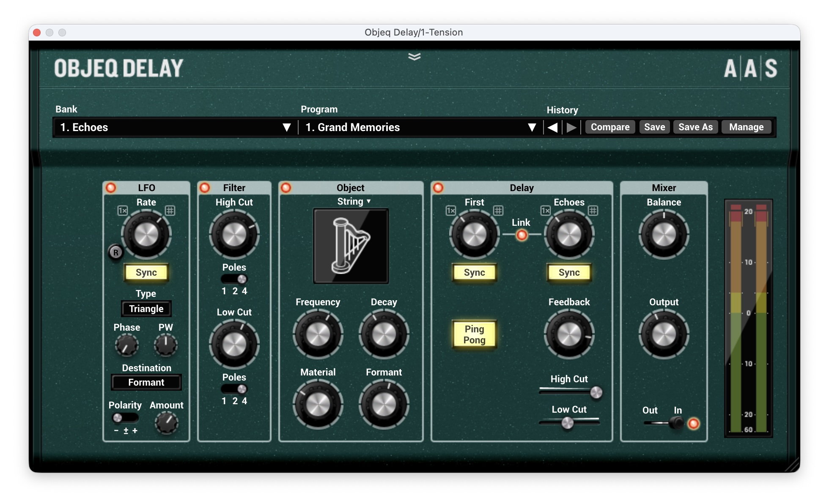Toggle the Ping Pong button
The image size is (829, 504).
pyautogui.click(x=474, y=334)
